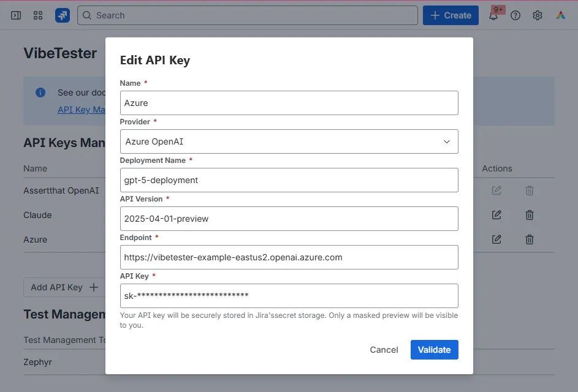Expand the Provider dropdown

tap(289, 141)
